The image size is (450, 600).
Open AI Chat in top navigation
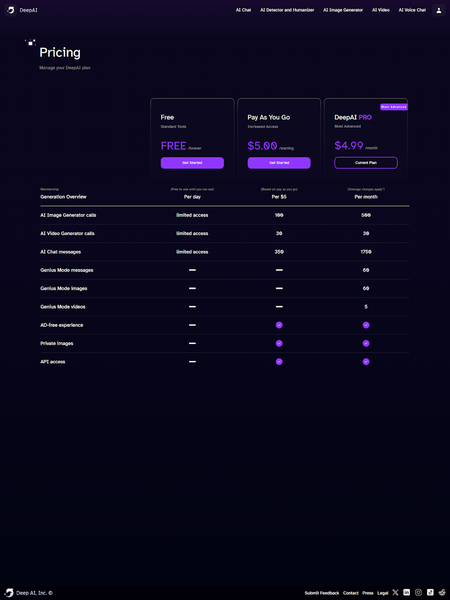243,10
